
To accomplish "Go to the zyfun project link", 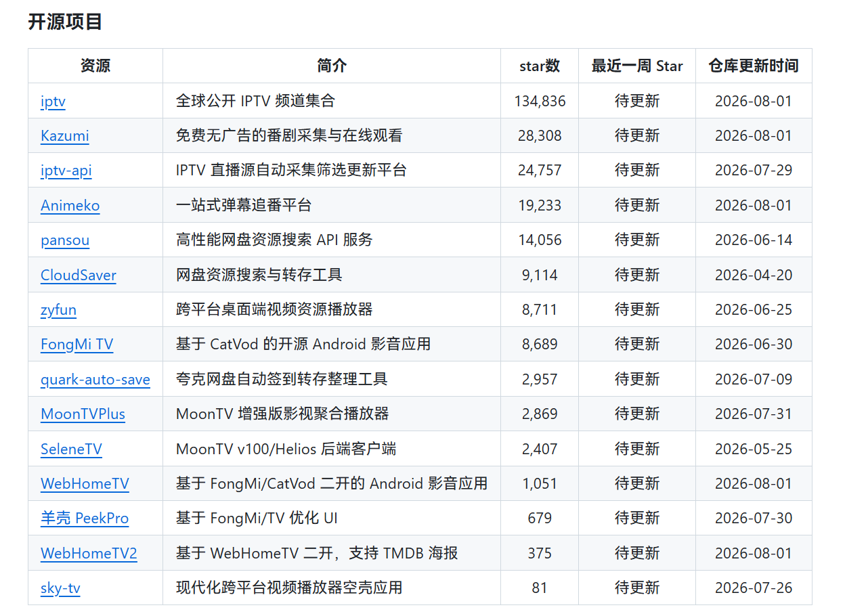I will pos(58,310).
